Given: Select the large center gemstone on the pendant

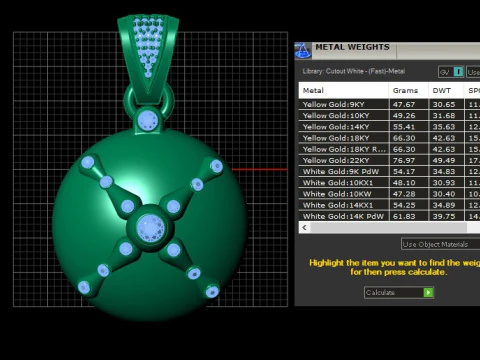Looking at the screenshot, I should 151,228.
